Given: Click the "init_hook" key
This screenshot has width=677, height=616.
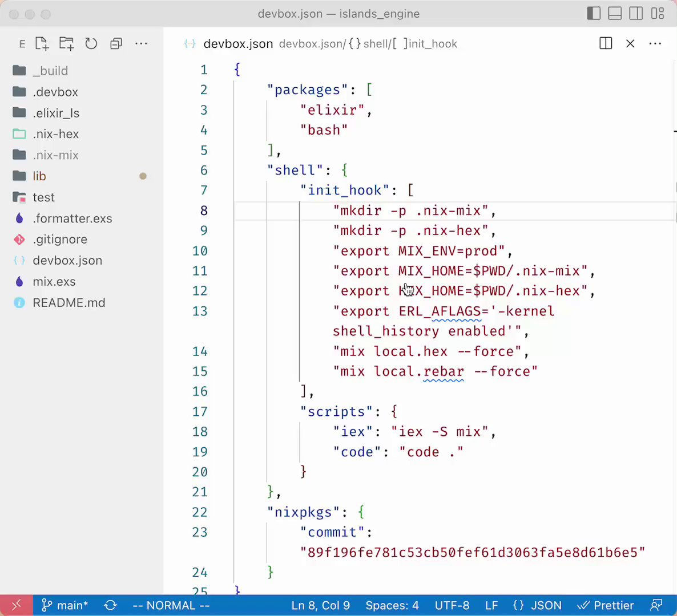Looking at the screenshot, I should coord(345,191).
